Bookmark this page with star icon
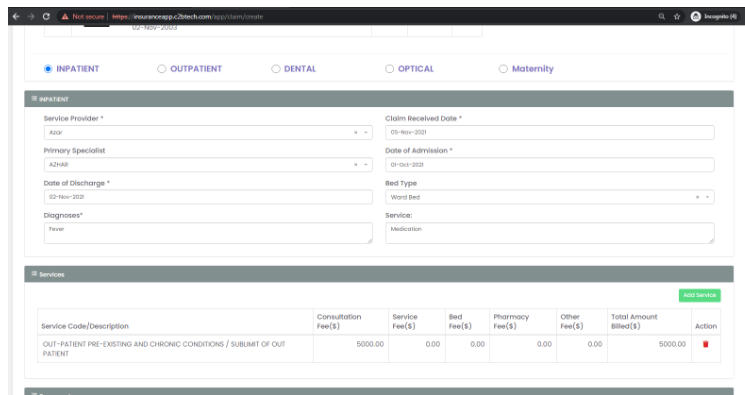The image size is (745, 395). [x=677, y=17]
